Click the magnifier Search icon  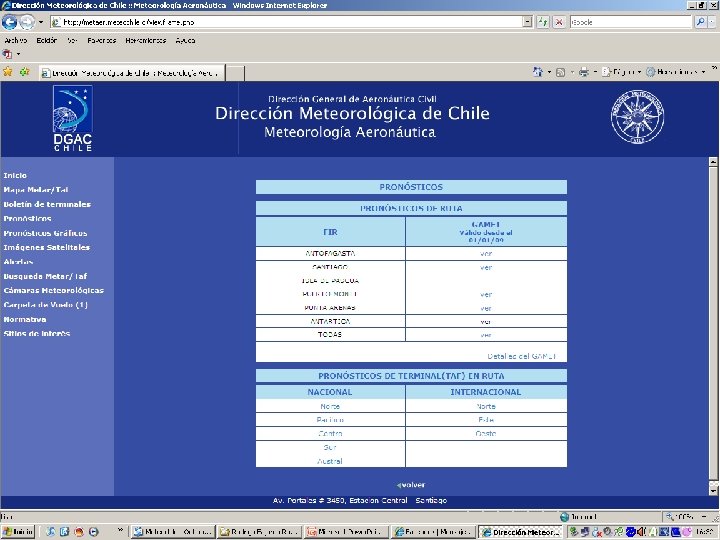click(x=700, y=22)
